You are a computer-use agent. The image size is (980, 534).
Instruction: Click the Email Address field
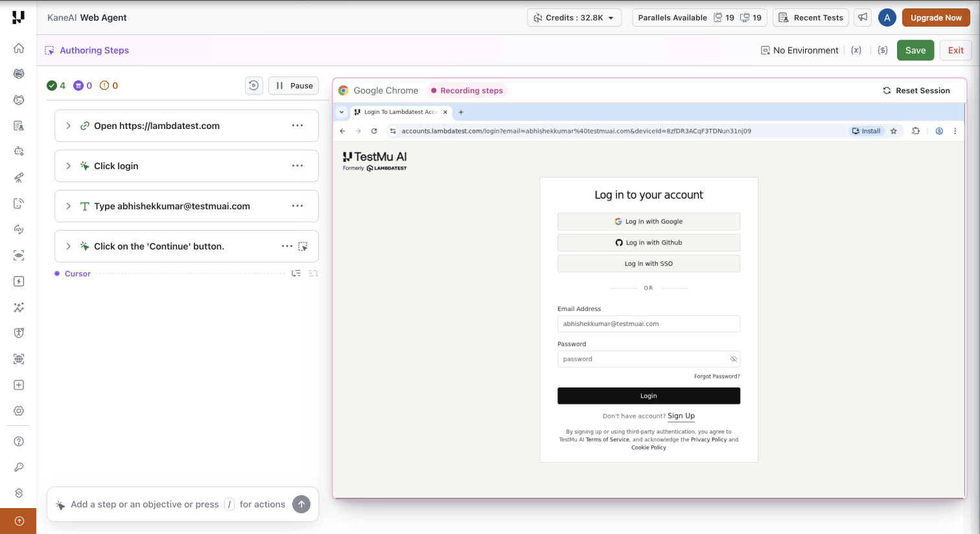649,324
